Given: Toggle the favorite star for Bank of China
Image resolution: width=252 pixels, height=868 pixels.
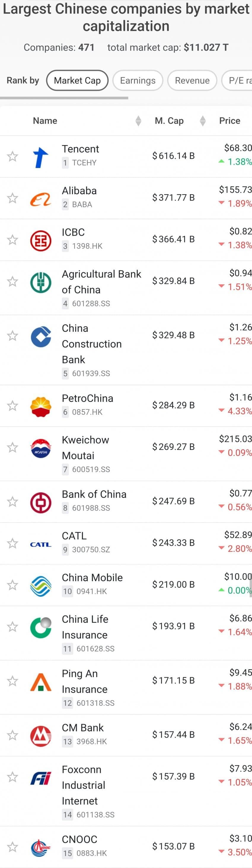Looking at the screenshot, I should click(x=12, y=502).
